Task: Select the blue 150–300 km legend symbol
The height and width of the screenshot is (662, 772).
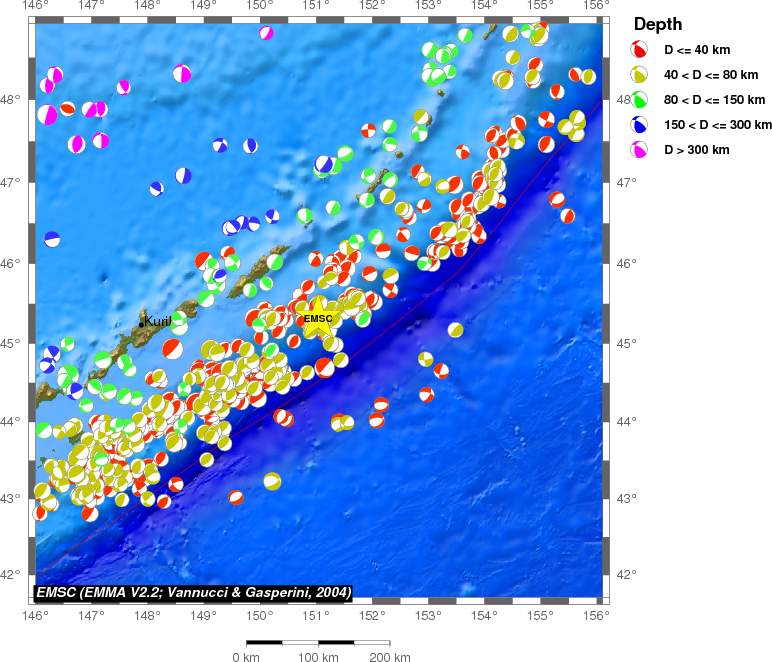Action: 639,124
